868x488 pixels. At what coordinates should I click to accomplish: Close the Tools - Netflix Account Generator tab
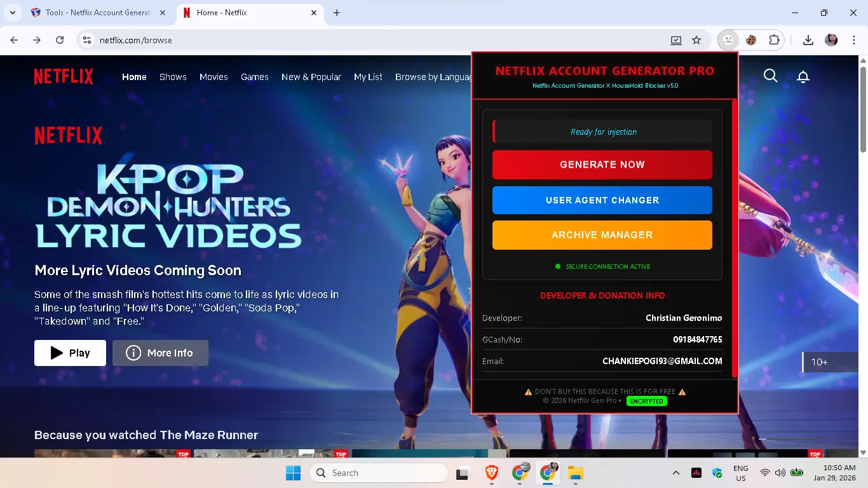[163, 13]
